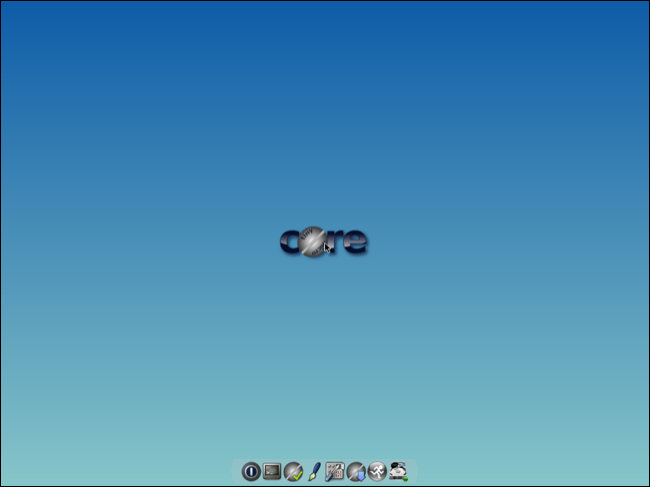This screenshot has width=650, height=487.
Task: Open the Control Panel tools icon
Action: [x=335, y=471]
